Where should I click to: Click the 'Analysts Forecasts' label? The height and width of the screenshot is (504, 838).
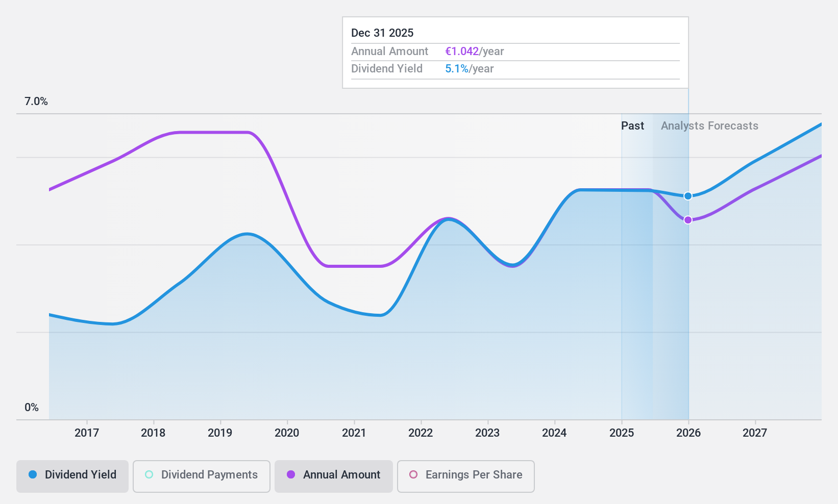click(709, 126)
